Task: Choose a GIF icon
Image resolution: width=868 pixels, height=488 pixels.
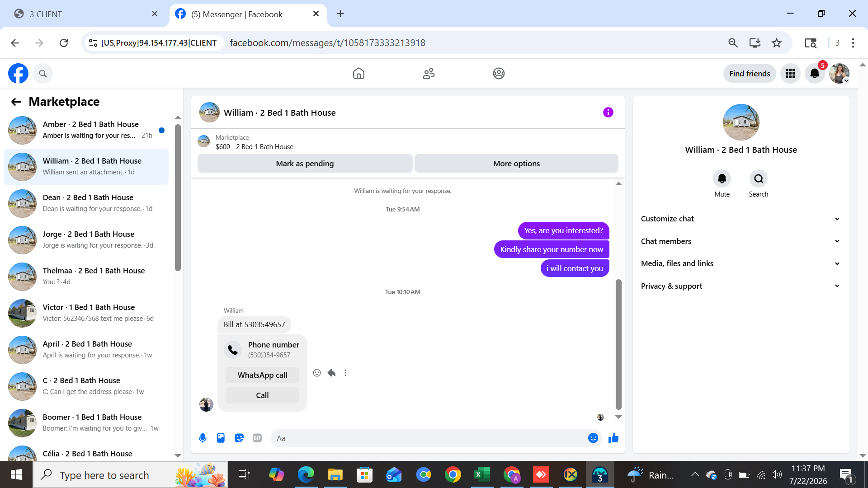Action: (x=257, y=438)
